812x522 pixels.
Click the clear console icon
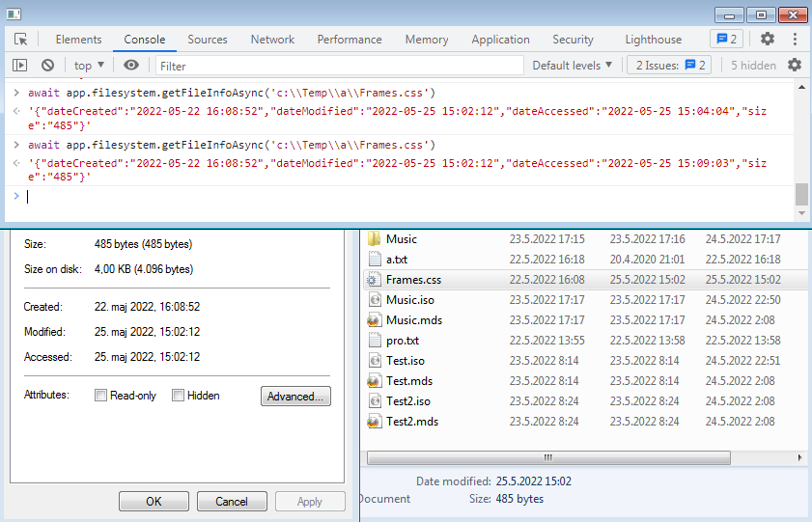tap(47, 66)
